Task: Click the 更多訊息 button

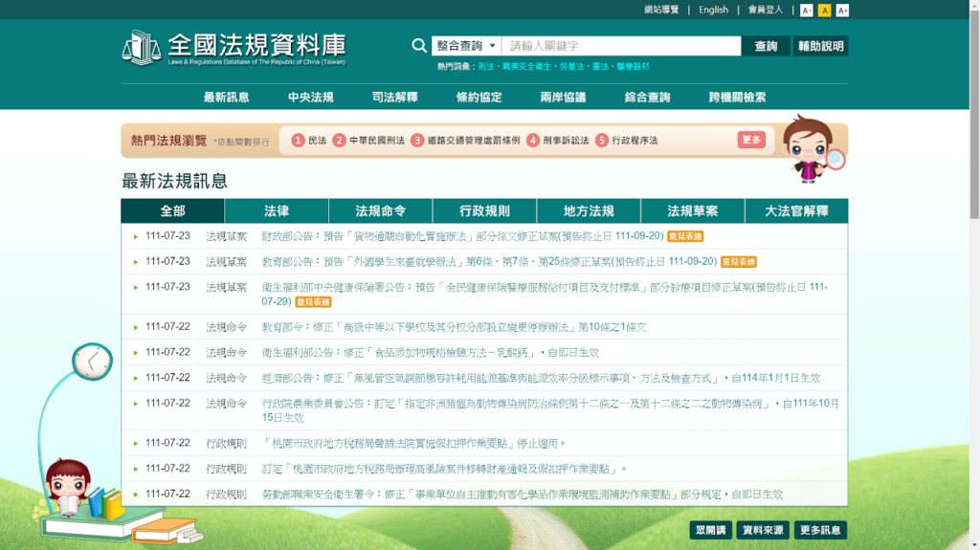Action: point(820,530)
